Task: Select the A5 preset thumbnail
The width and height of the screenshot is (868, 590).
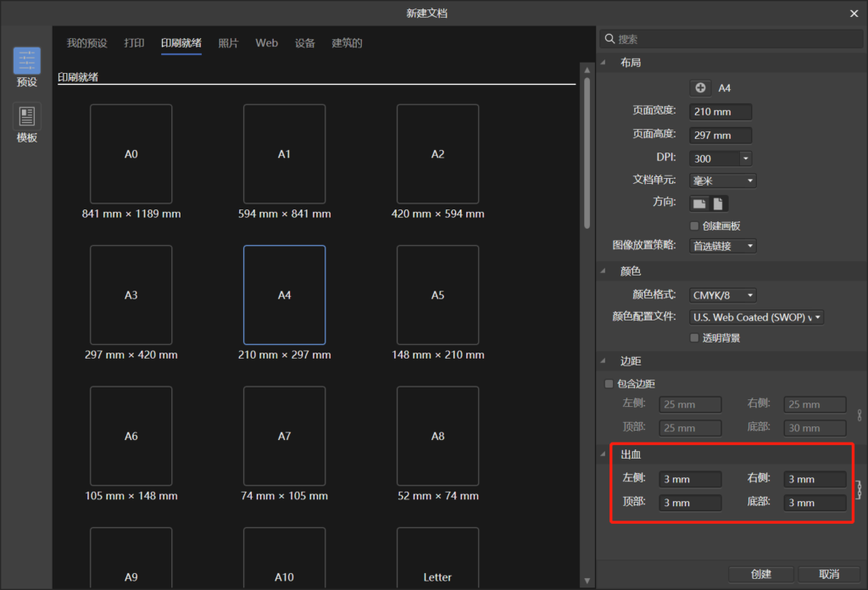Action: (x=438, y=295)
